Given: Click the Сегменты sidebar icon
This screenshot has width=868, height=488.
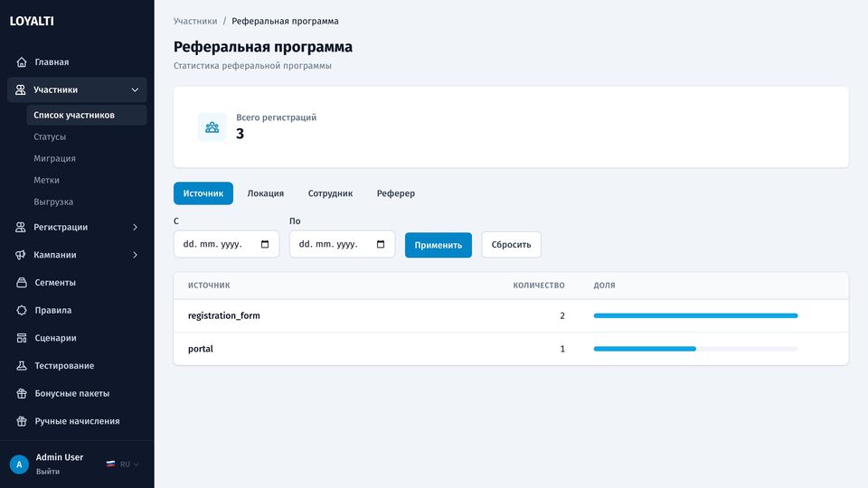Looking at the screenshot, I should point(22,283).
